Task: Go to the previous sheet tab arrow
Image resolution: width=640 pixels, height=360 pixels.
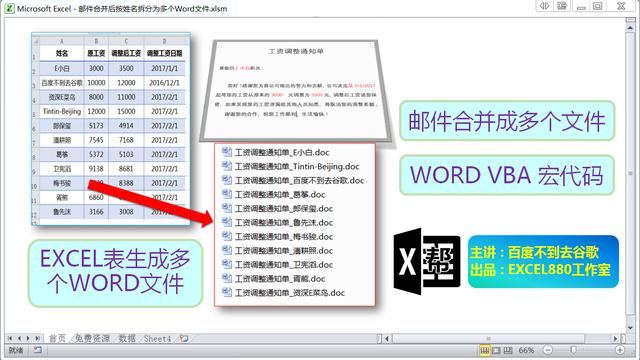Action: pos(19,338)
